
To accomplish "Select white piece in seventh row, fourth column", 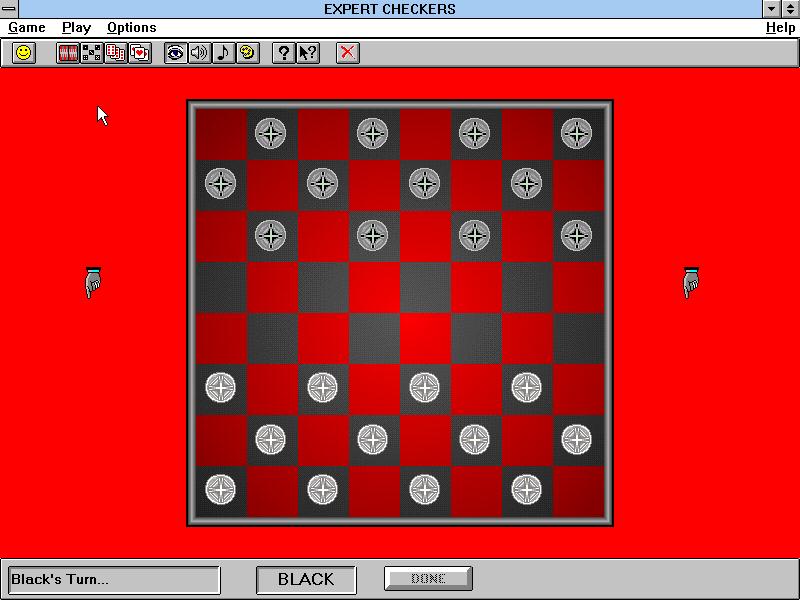I will (372, 439).
